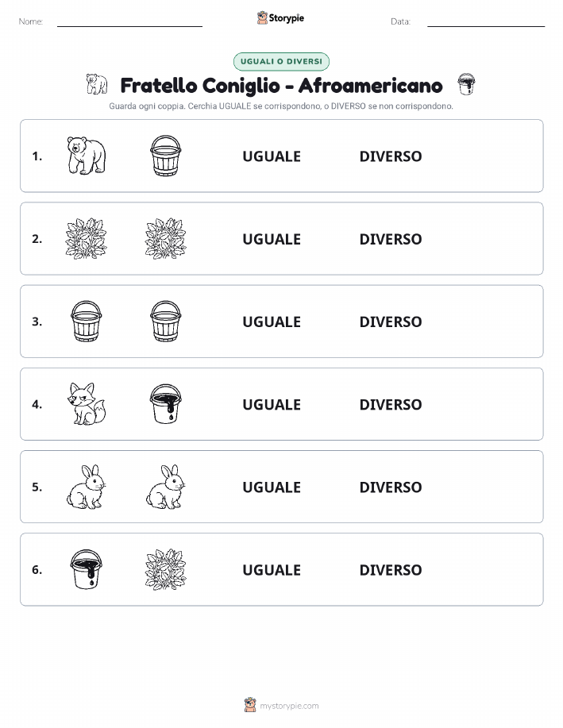Click the Data input line
The image size is (563, 728).
click(x=486, y=21)
